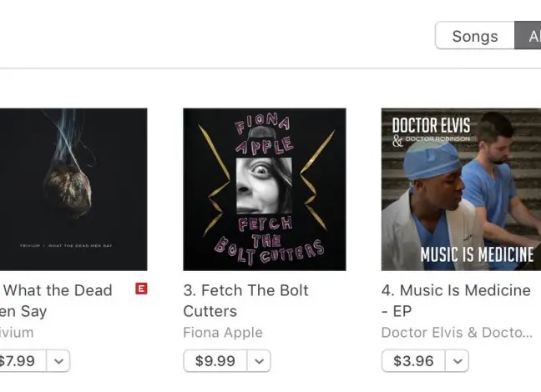Switch to the Albums tab
Image resolution: width=541 pixels, height=392 pixels.
tap(530, 36)
